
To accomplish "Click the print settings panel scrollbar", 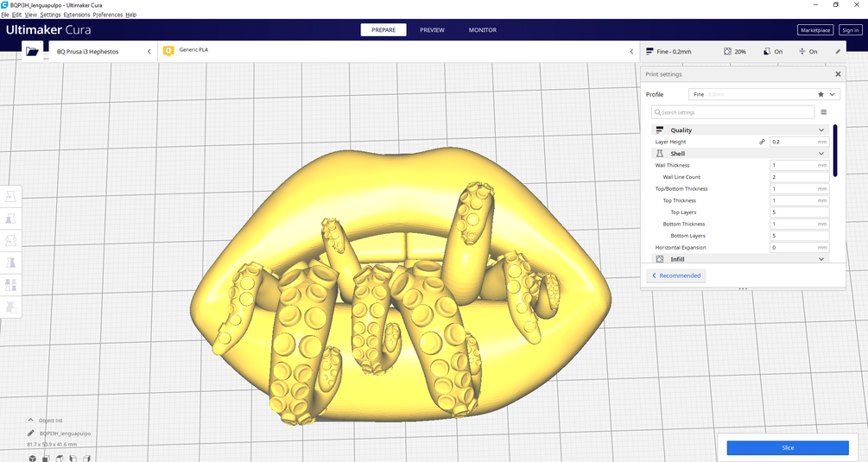I will pos(835,150).
